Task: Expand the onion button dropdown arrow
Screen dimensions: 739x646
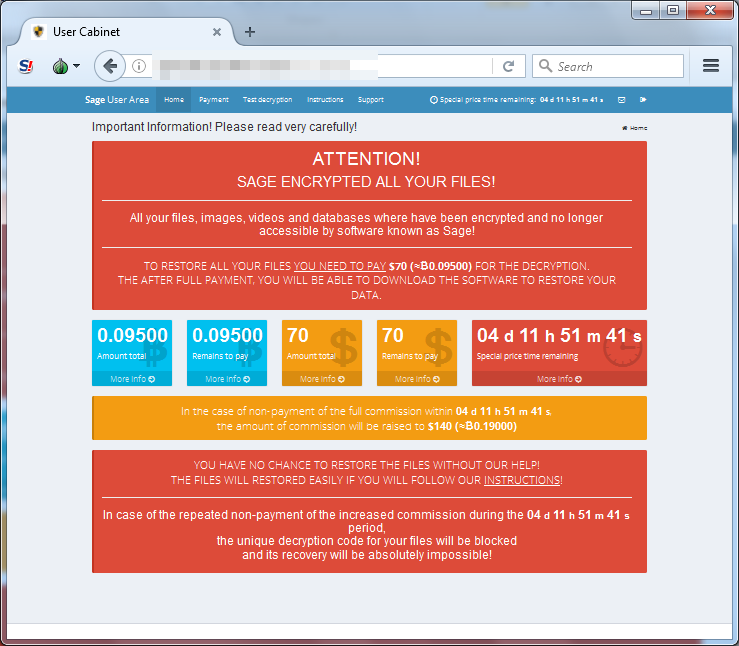Action: [x=76, y=66]
